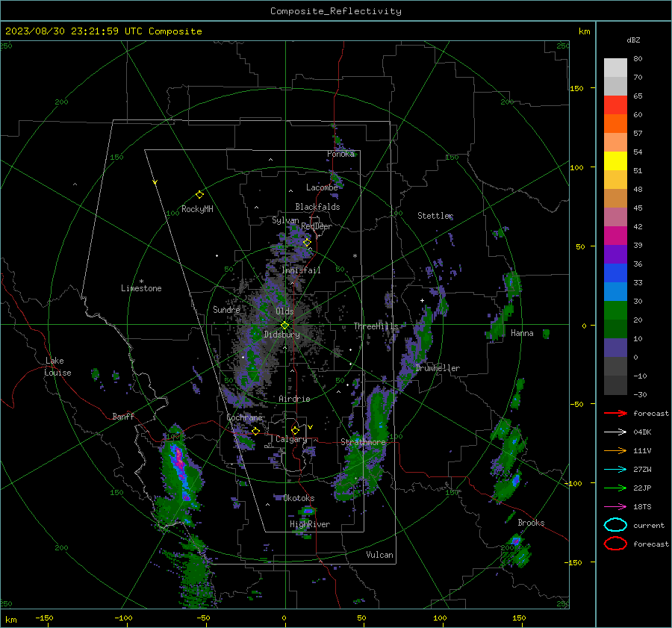Click the Vulcan label on map
Viewport: 672px width, 628px height.
click(379, 555)
